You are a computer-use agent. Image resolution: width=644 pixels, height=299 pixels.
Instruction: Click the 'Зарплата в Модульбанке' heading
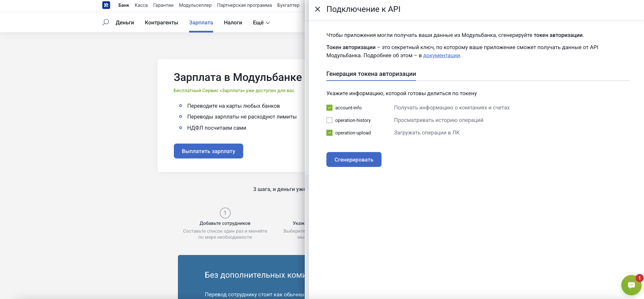point(238,77)
